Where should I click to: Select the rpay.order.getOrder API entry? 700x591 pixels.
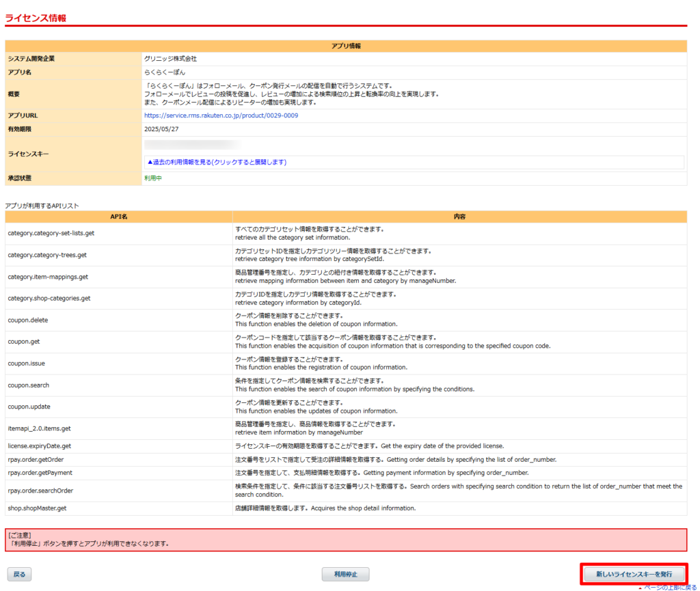coord(35,459)
